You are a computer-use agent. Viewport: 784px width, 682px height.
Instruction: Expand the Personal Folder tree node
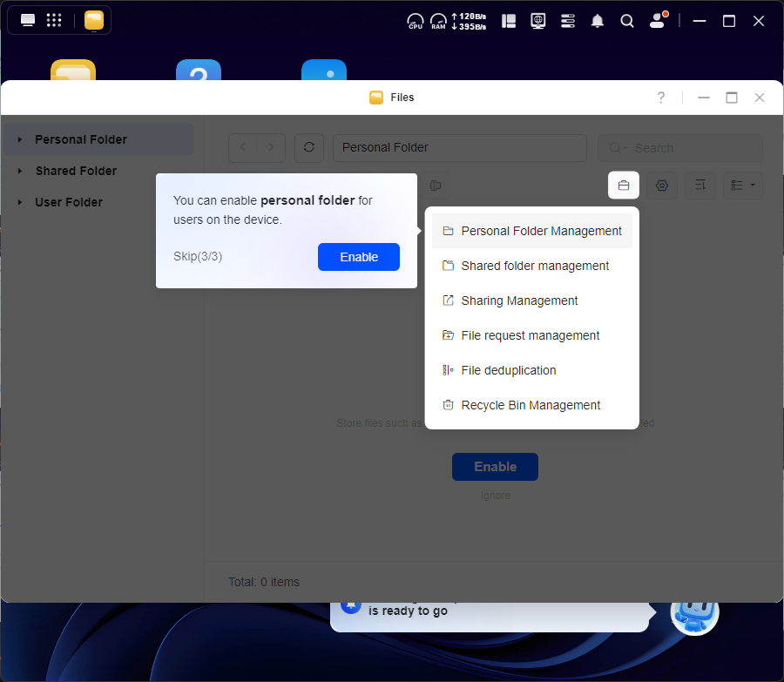click(20, 139)
